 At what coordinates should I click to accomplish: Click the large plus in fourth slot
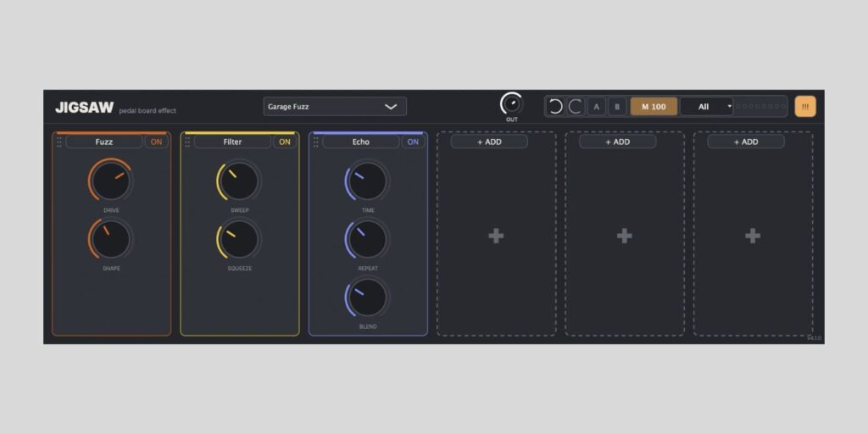(496, 236)
